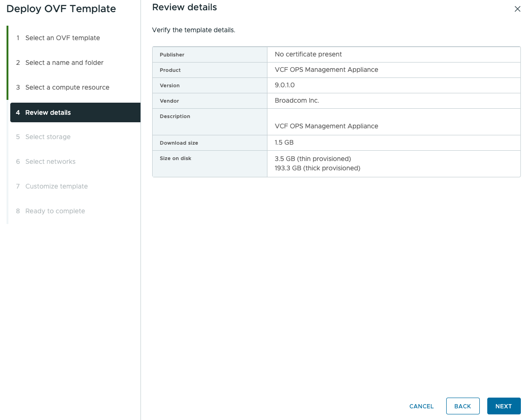Click the thick provisioned 193.3 GB text
The image size is (526, 420).
pos(317,168)
